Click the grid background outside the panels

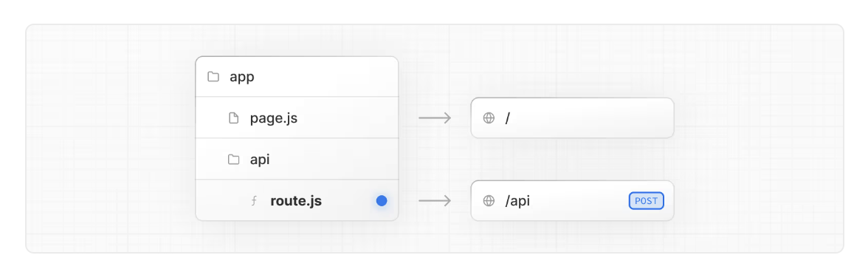pos(111,139)
